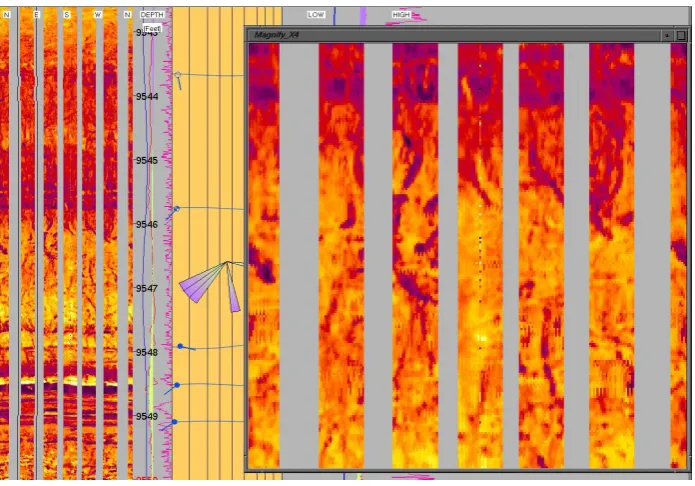Click the LOW scale label
This screenshot has width=695, height=486.
(x=316, y=15)
